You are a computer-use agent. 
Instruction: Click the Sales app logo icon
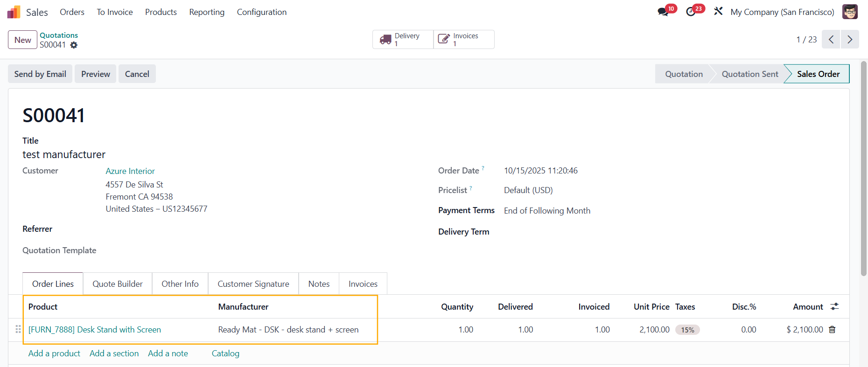pyautogui.click(x=14, y=12)
